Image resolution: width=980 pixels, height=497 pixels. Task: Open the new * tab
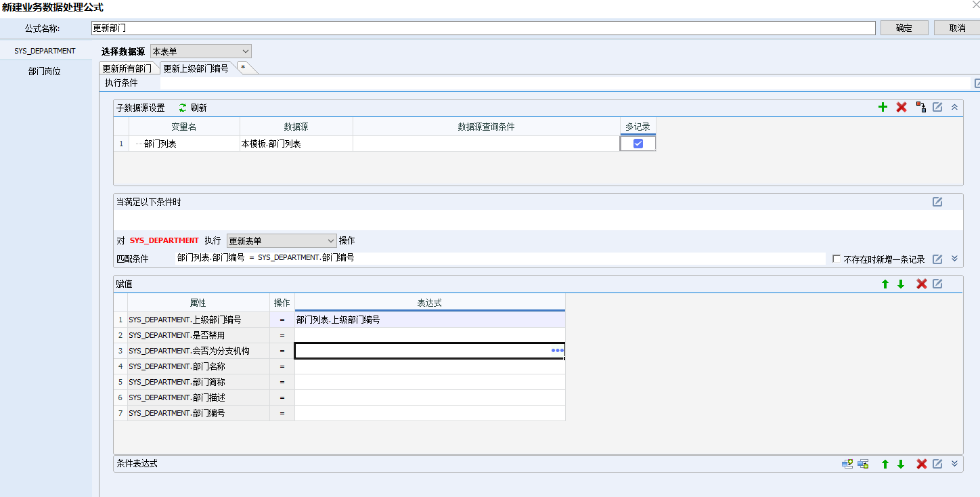pos(243,68)
